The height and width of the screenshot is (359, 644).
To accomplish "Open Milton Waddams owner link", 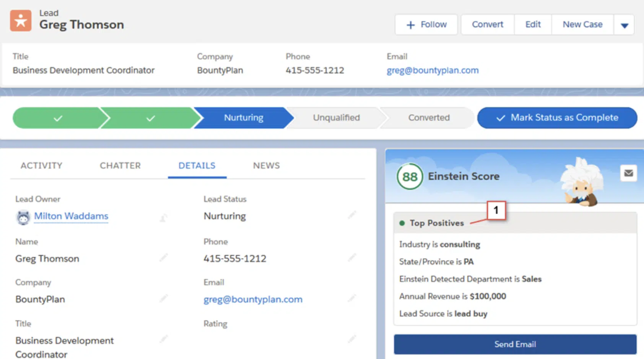I will (x=71, y=216).
